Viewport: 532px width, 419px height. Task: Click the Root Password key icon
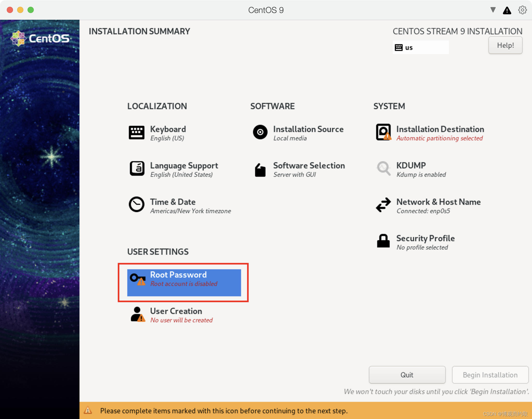[x=138, y=279]
